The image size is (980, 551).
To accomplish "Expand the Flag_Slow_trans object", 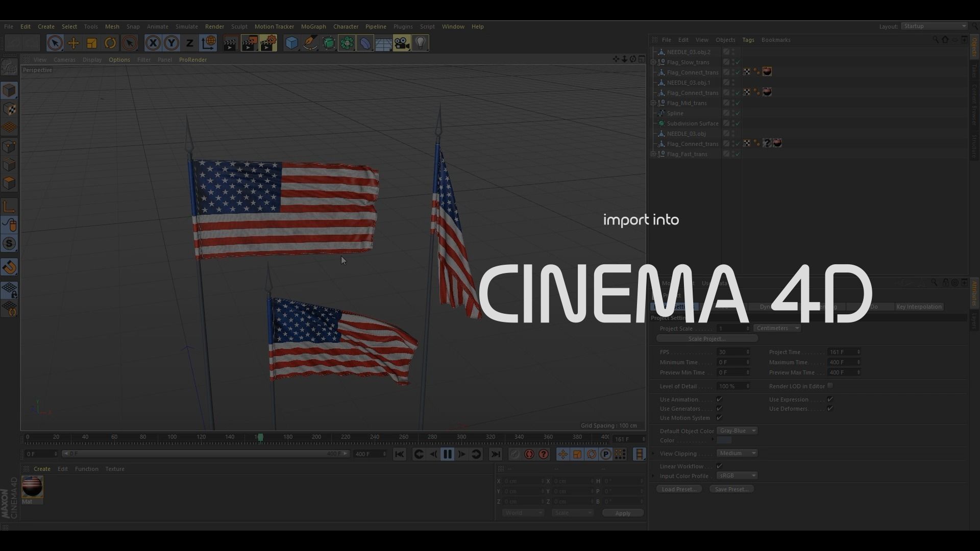I will [653, 62].
